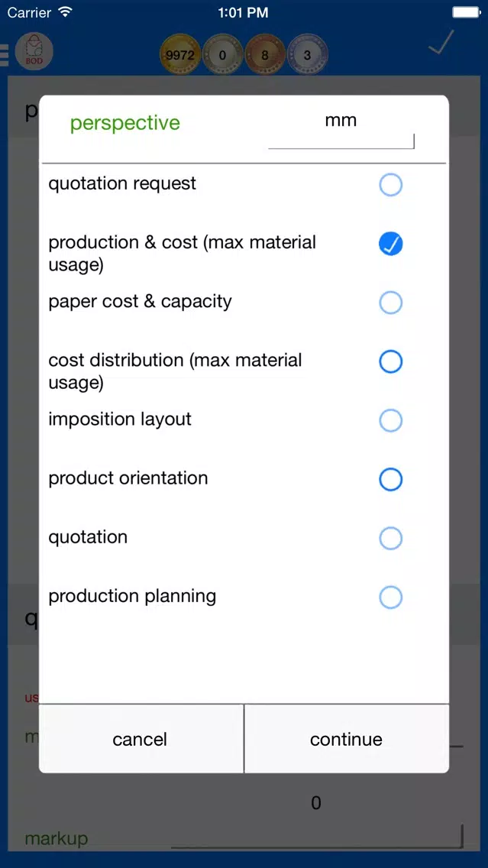The image size is (488, 868).
Task: Choose the production planning option
Action: tap(390, 598)
